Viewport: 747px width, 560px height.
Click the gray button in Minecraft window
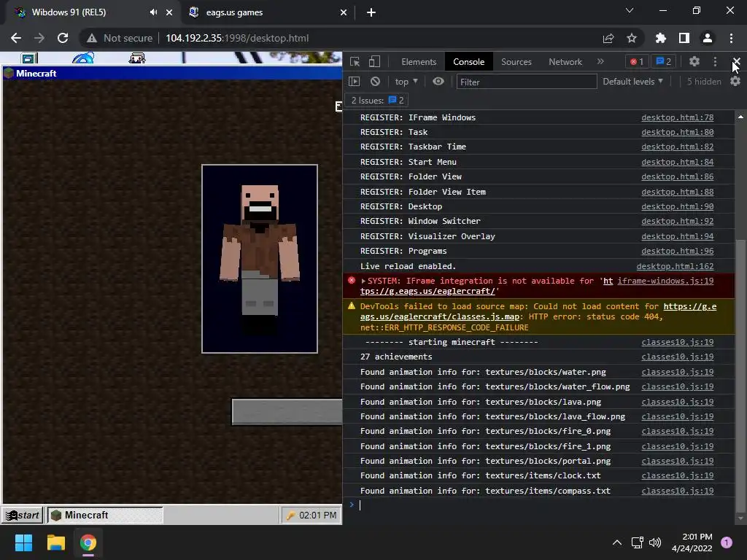pyautogui.click(x=287, y=412)
